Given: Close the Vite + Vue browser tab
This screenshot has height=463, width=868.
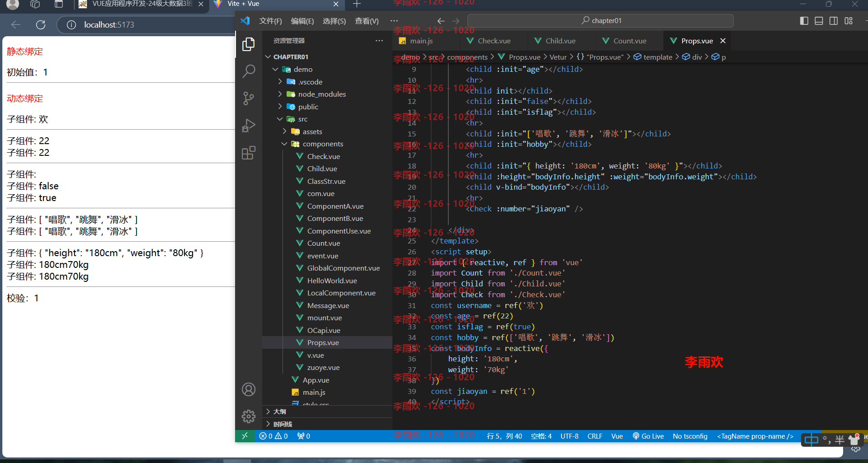Looking at the screenshot, I should point(336,4).
